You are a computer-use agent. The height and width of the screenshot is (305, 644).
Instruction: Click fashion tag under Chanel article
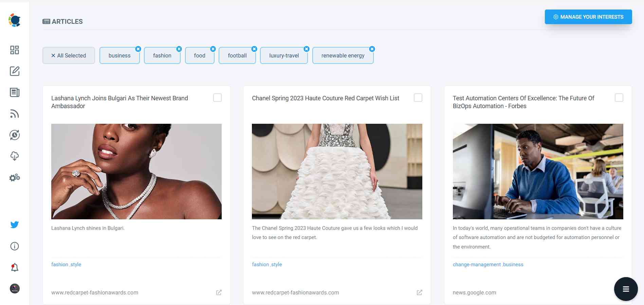point(260,265)
